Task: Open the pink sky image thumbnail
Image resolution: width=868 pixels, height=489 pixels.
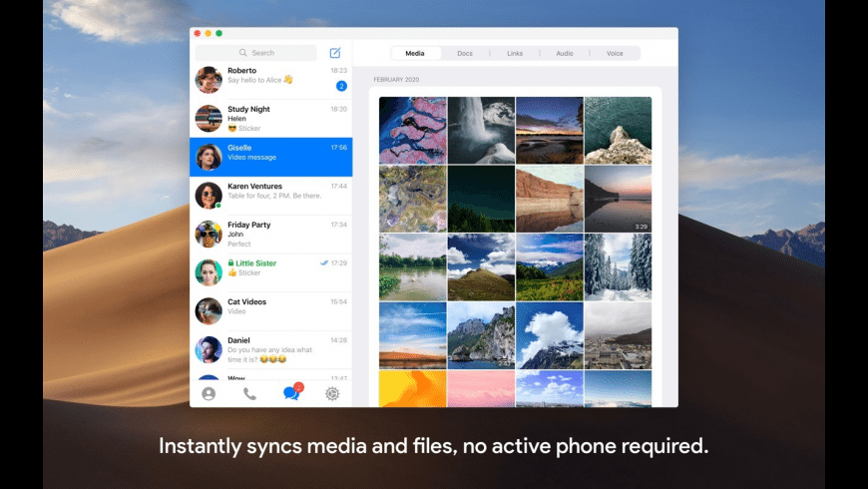Action: point(481,389)
